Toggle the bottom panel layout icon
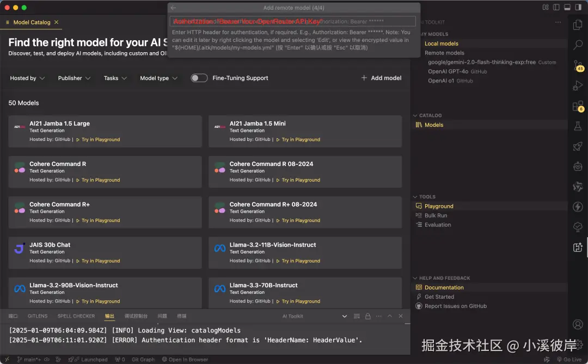588x364 pixels. pyautogui.click(x=567, y=7)
